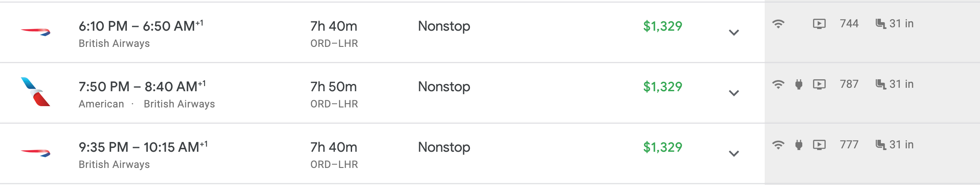Select the $1,329 price of 6:10 PM flight

(663, 26)
